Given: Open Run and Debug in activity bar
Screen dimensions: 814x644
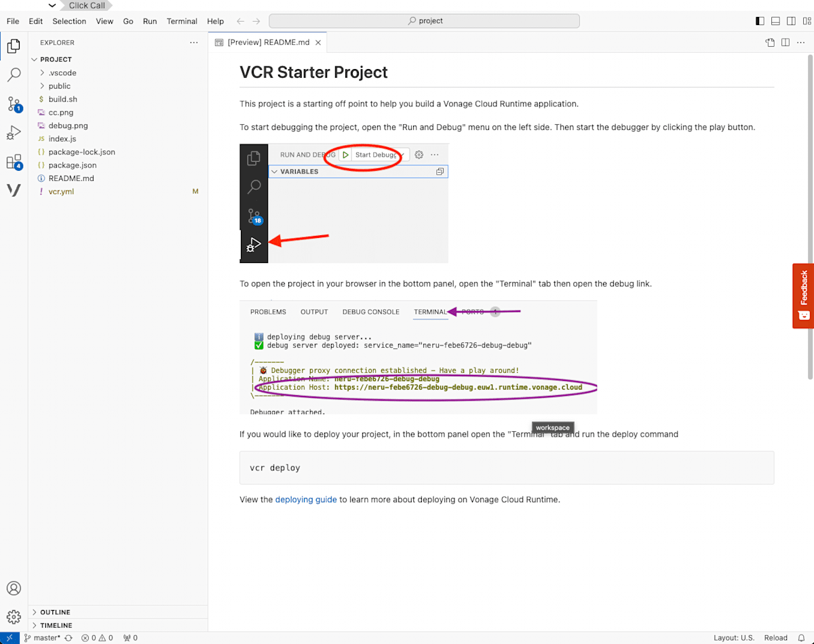Looking at the screenshot, I should click(x=14, y=133).
